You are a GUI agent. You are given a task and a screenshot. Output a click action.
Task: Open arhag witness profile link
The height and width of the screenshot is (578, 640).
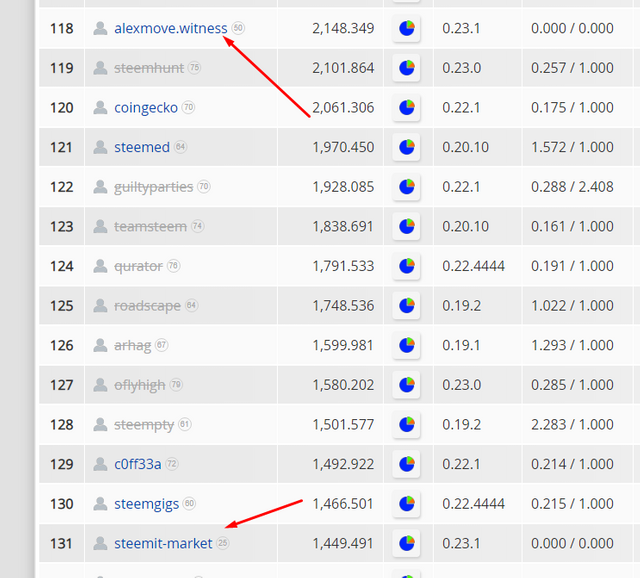pos(133,345)
